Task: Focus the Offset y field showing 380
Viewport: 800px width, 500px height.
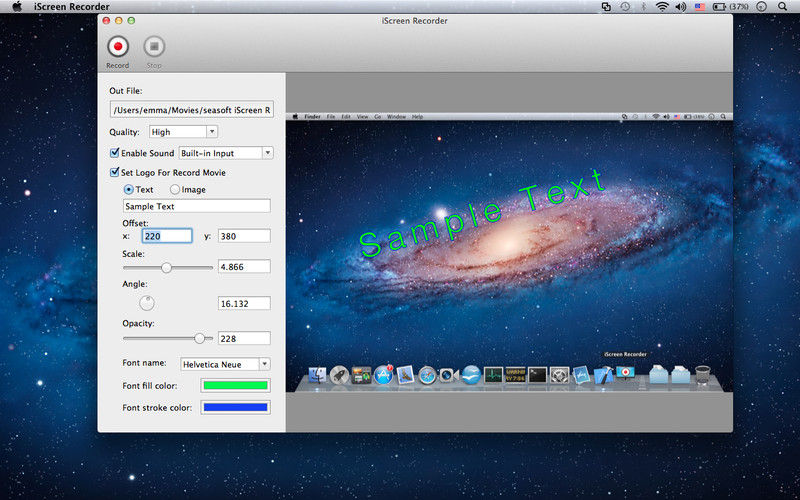Action: point(244,236)
